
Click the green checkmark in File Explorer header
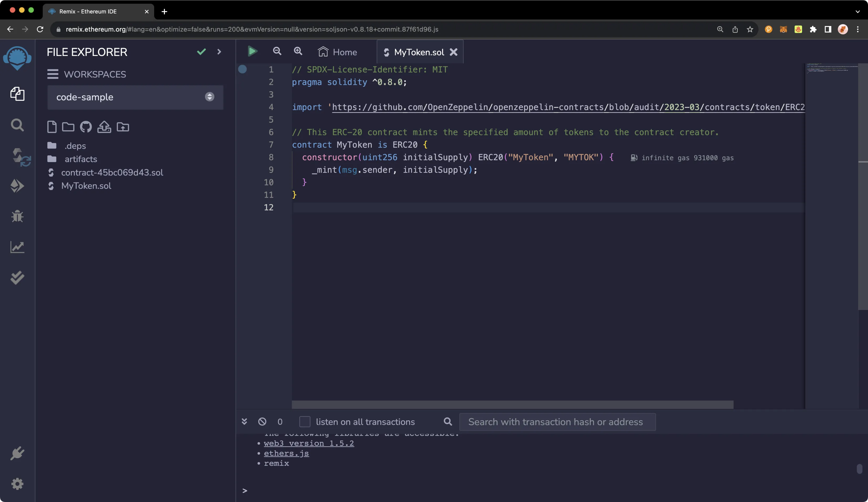coord(201,52)
